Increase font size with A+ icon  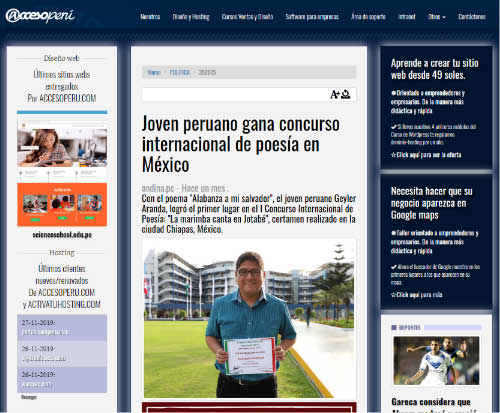point(335,94)
